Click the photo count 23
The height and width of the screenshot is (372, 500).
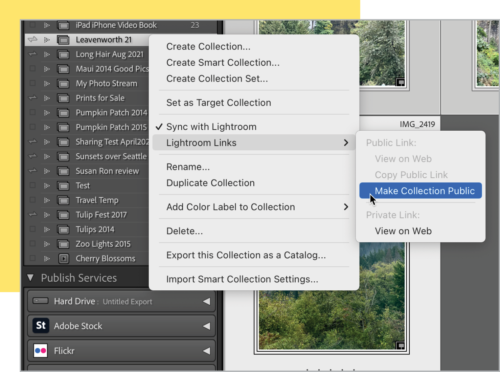[x=195, y=25]
